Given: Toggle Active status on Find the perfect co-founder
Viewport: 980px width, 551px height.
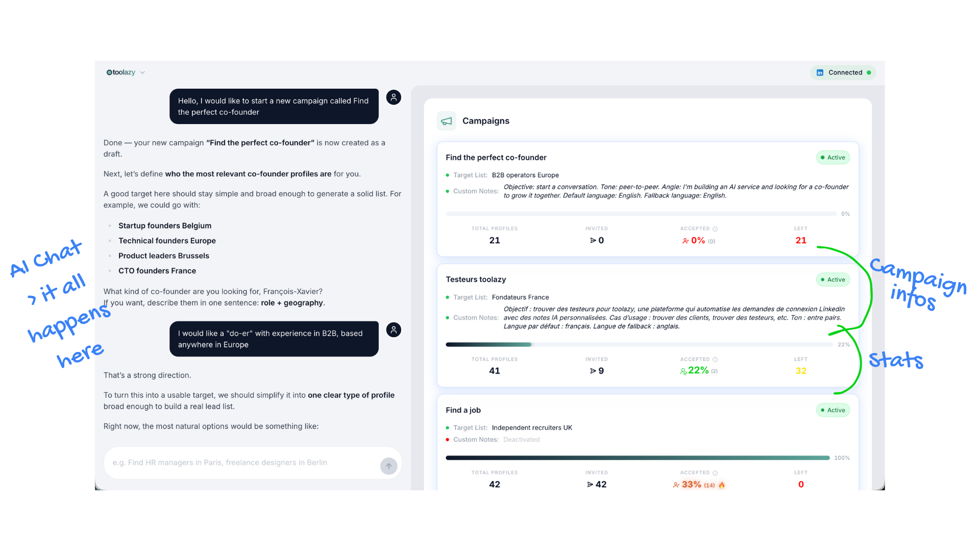Looking at the screenshot, I should pyautogui.click(x=832, y=158).
